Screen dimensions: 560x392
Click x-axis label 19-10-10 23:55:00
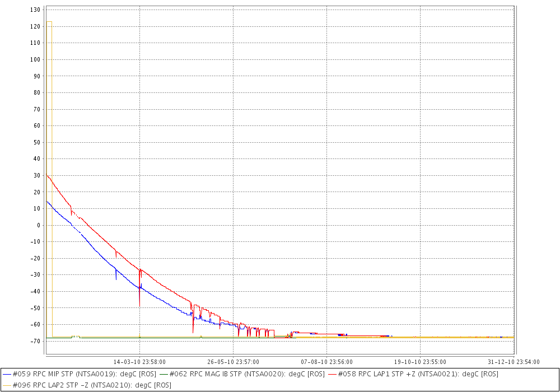coord(420,362)
